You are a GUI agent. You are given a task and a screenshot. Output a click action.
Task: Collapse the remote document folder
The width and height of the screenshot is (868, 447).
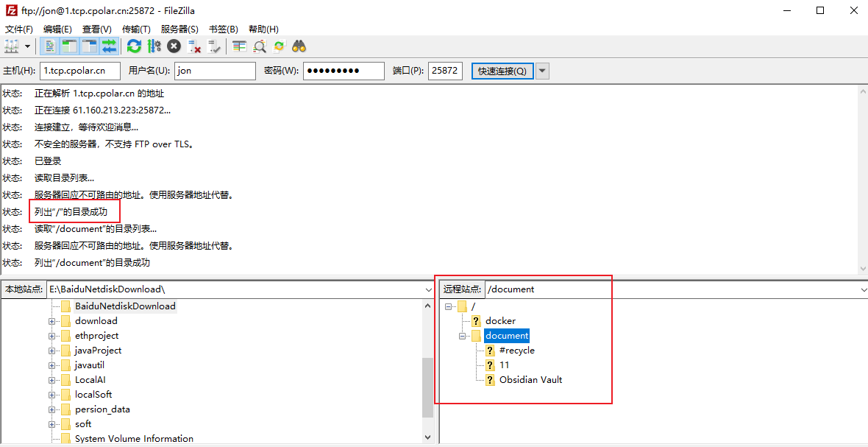tap(462, 336)
